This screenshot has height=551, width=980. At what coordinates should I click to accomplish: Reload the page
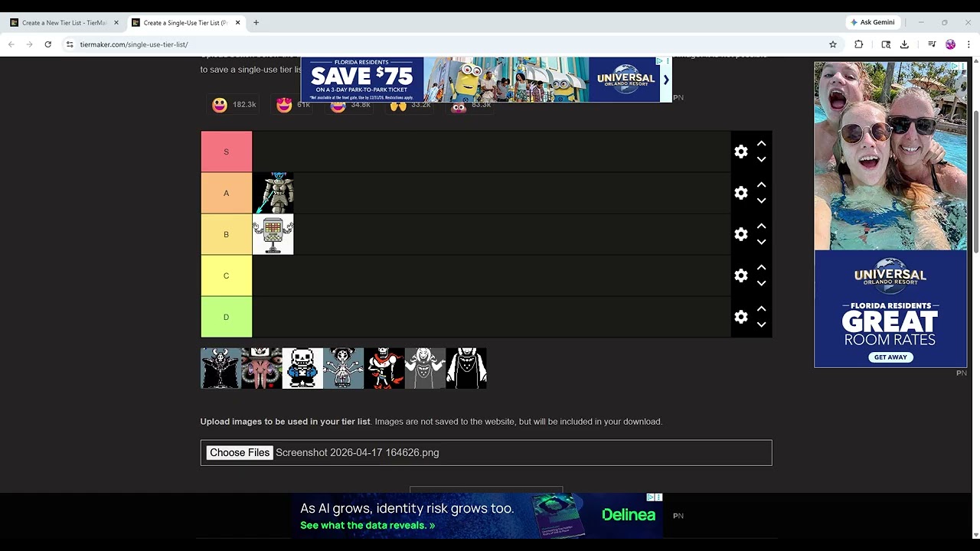pos(47,44)
